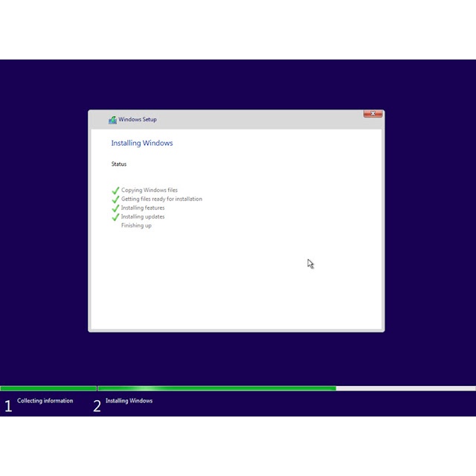Click the step number 2 at the bottom
This screenshot has height=476, width=476.
click(x=97, y=406)
